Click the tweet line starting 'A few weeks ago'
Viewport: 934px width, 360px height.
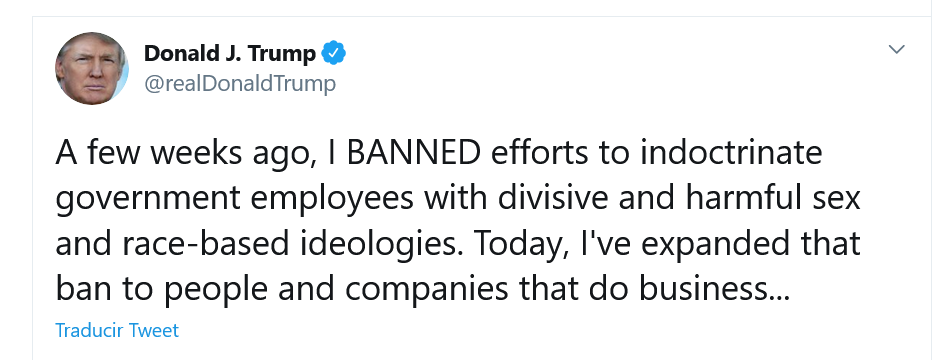[x=439, y=154]
